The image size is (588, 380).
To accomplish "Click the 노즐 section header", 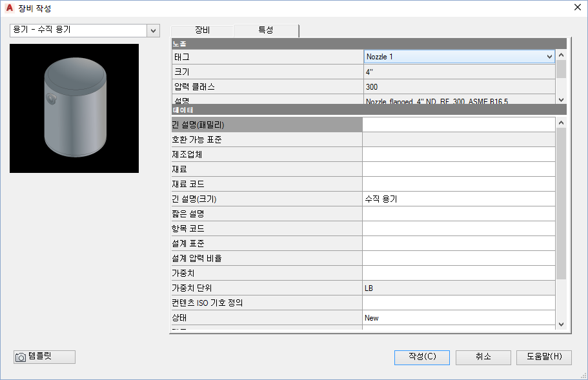I will [x=369, y=44].
